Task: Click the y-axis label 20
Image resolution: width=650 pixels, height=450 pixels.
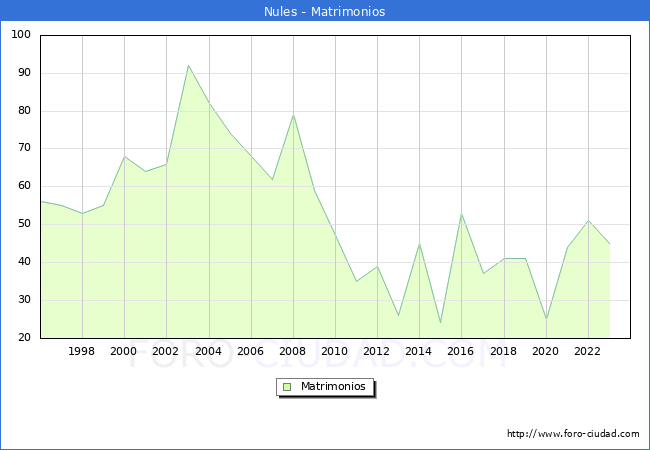Action: (x=24, y=337)
